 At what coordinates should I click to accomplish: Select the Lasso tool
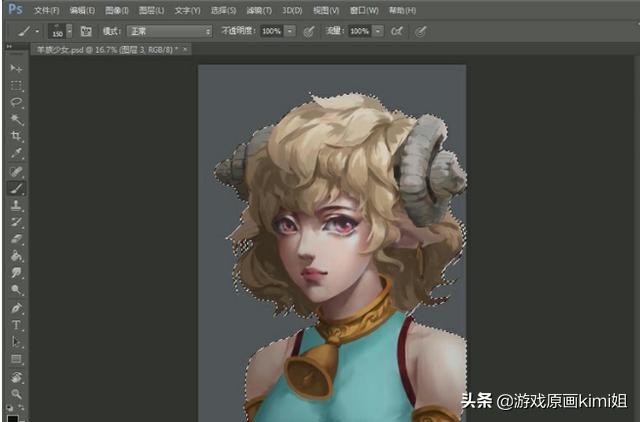16,102
